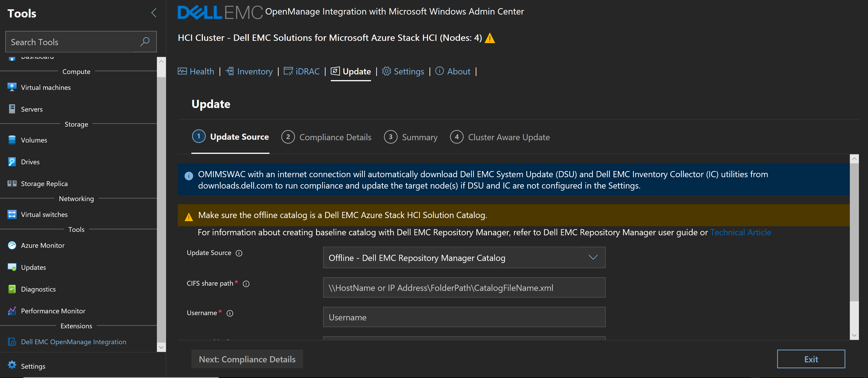Open sidebar Settings label at bottom
The height and width of the screenshot is (378, 868).
[33, 366]
